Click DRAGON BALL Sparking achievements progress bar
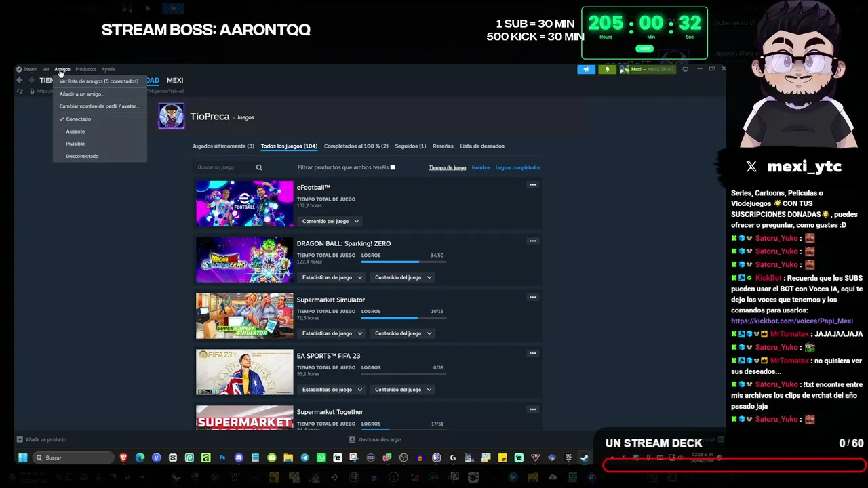The height and width of the screenshot is (488, 868). pos(402,262)
